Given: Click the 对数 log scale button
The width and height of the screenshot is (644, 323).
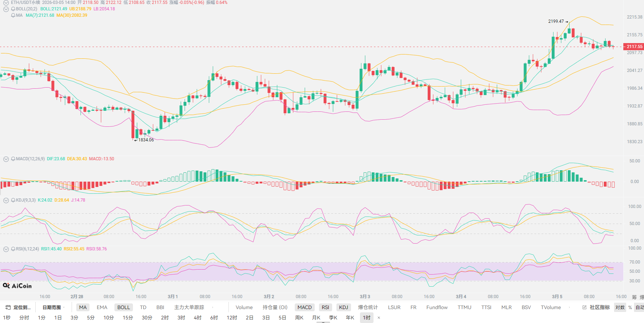Looking at the screenshot, I should pos(620,307).
